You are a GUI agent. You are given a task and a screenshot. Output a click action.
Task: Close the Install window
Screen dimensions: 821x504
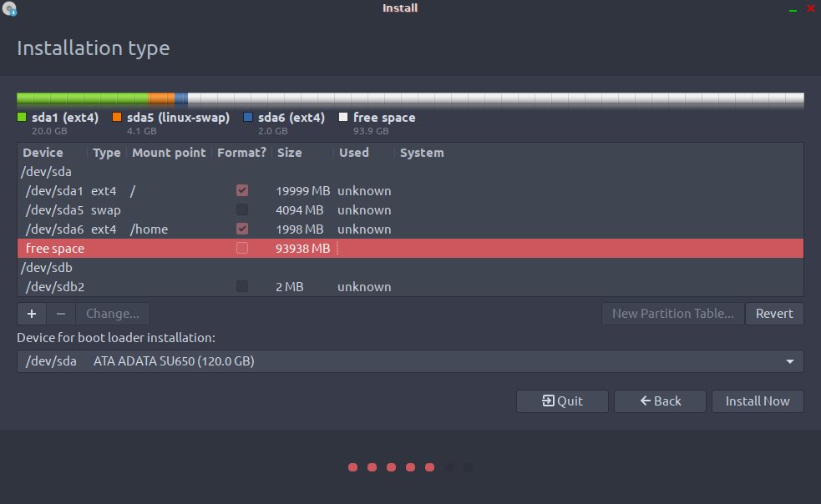809,9
